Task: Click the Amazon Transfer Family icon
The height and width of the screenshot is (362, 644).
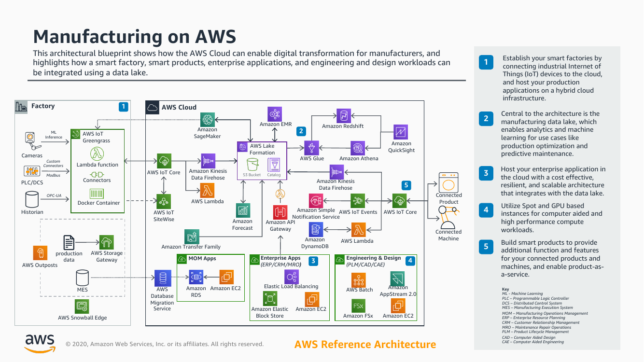Action: pos(192,237)
